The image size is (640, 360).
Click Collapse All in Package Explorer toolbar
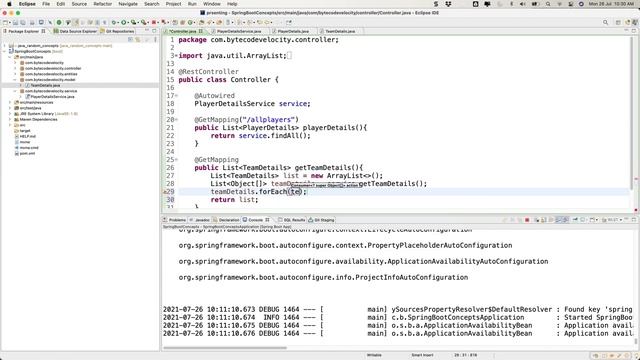[130, 40]
